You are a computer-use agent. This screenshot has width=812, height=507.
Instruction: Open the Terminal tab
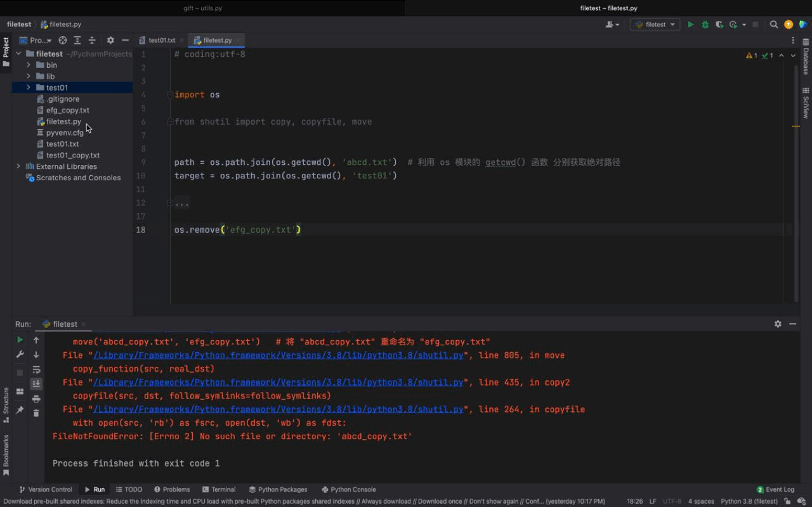pyautogui.click(x=219, y=489)
